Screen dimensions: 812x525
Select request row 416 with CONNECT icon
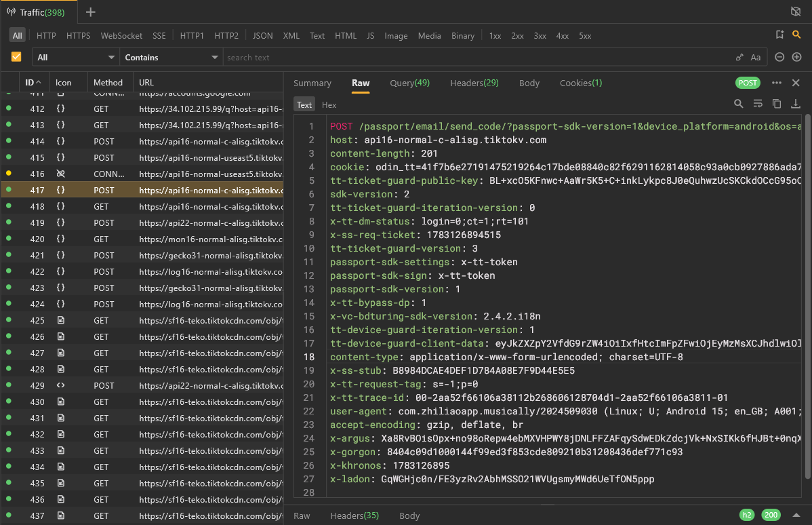[x=60, y=174]
